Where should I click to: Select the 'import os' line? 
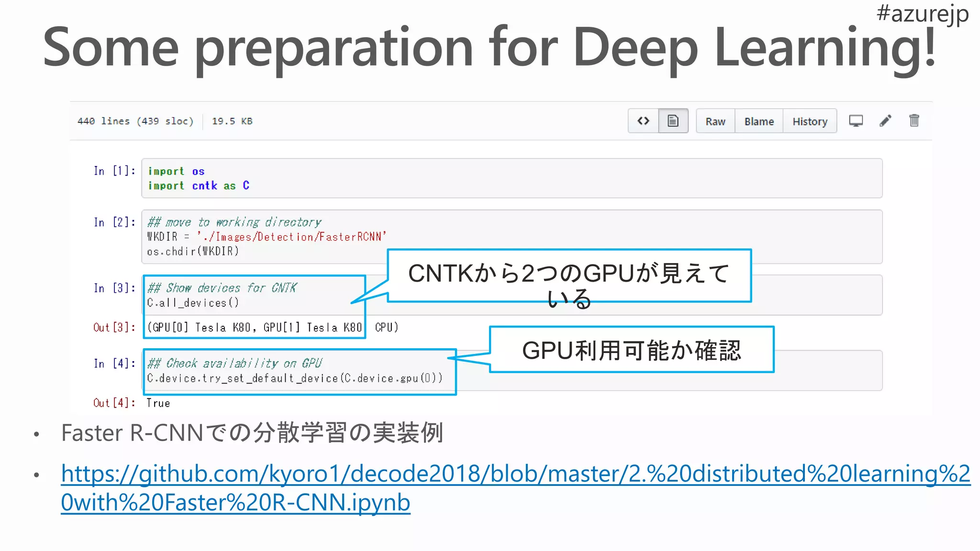176,171
